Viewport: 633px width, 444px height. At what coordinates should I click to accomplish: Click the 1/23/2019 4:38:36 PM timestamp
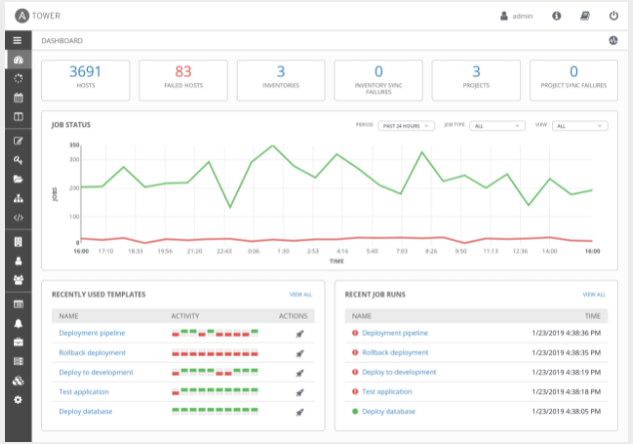tap(566, 333)
